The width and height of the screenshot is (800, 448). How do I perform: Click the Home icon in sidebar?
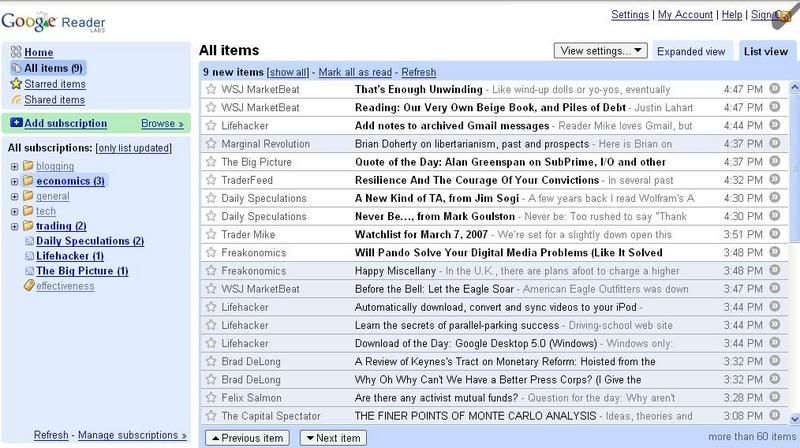(16, 52)
